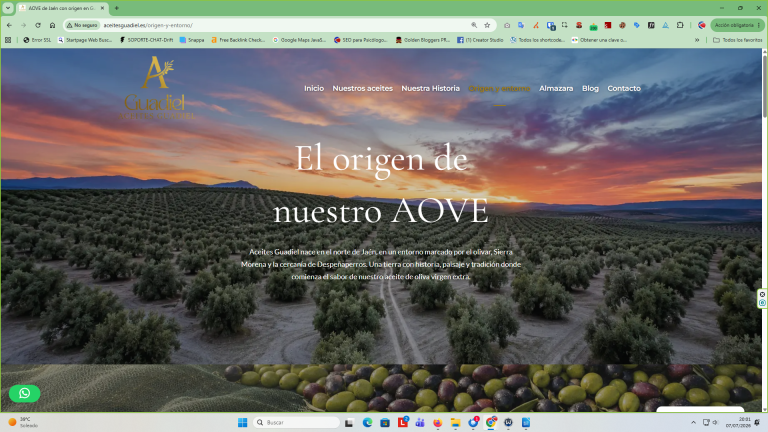
Task: Open the Blog menu item
Action: click(590, 88)
